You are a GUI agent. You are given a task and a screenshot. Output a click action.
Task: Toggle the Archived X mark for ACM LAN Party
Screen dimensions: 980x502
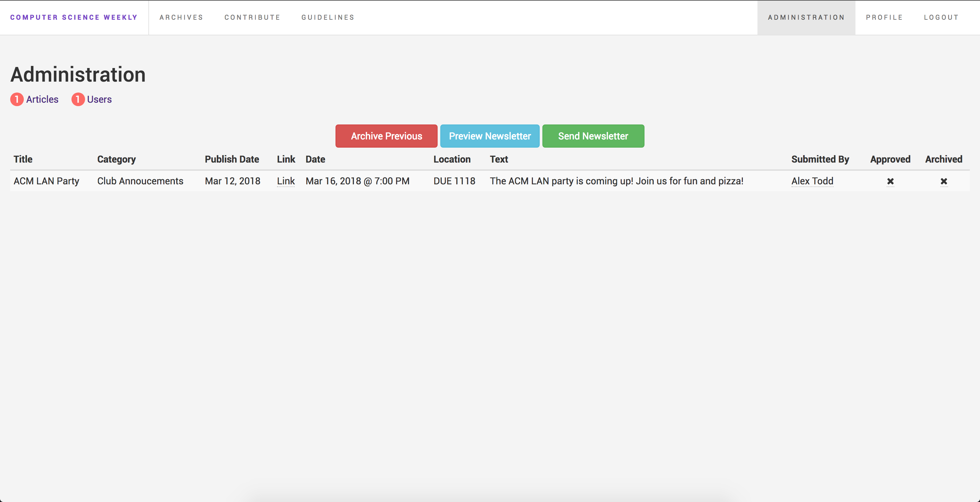[944, 181]
